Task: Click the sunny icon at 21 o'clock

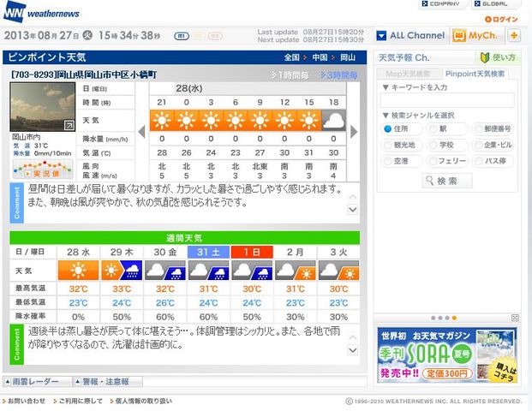Action: click(x=162, y=120)
